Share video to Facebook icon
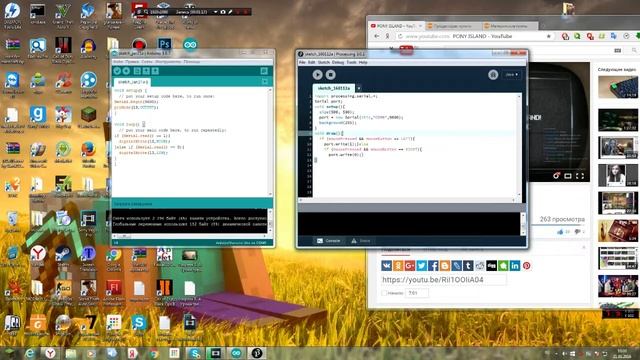Screen dimensions: 640x360 click(x=433, y=266)
